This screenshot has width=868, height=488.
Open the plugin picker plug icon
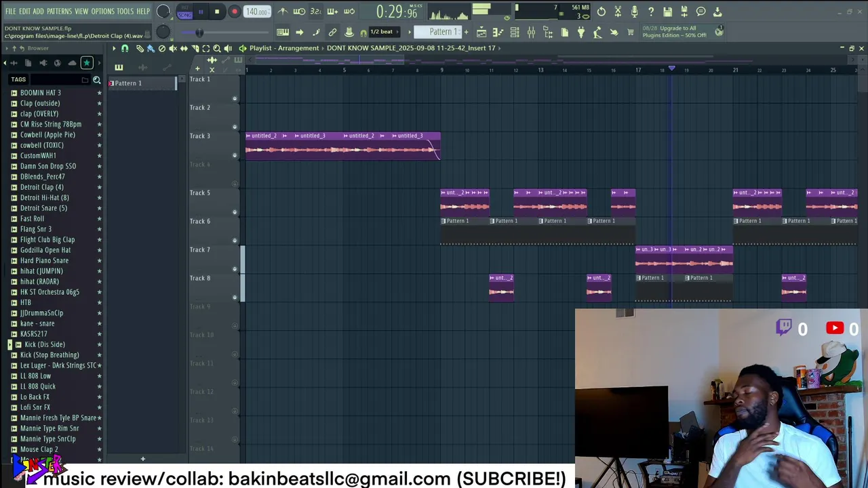pyautogui.click(x=580, y=32)
